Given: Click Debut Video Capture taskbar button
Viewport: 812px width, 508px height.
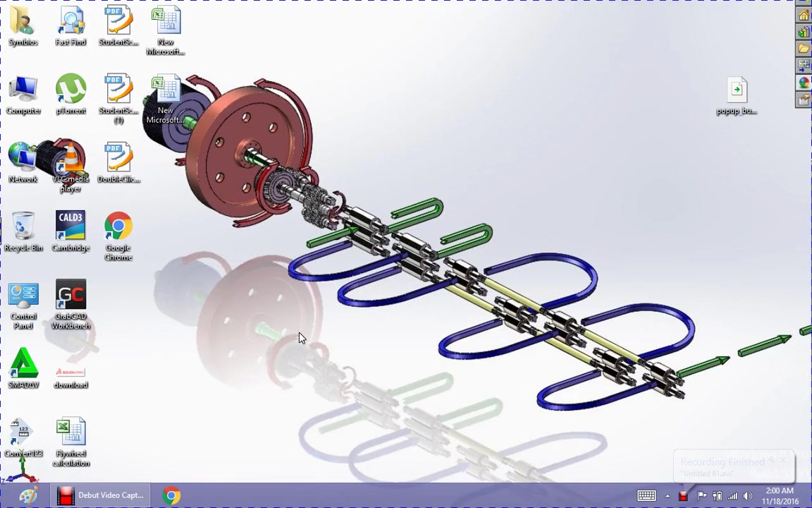Looking at the screenshot, I should point(101,495).
